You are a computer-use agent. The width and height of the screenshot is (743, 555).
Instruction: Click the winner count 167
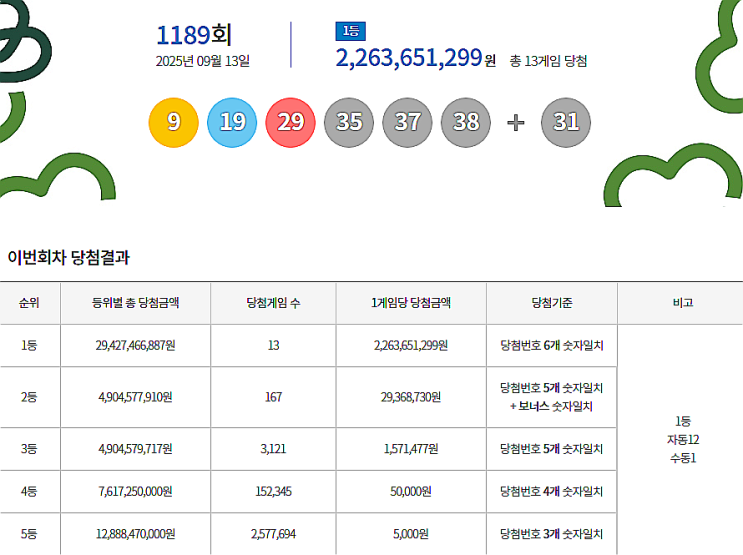tap(273, 397)
